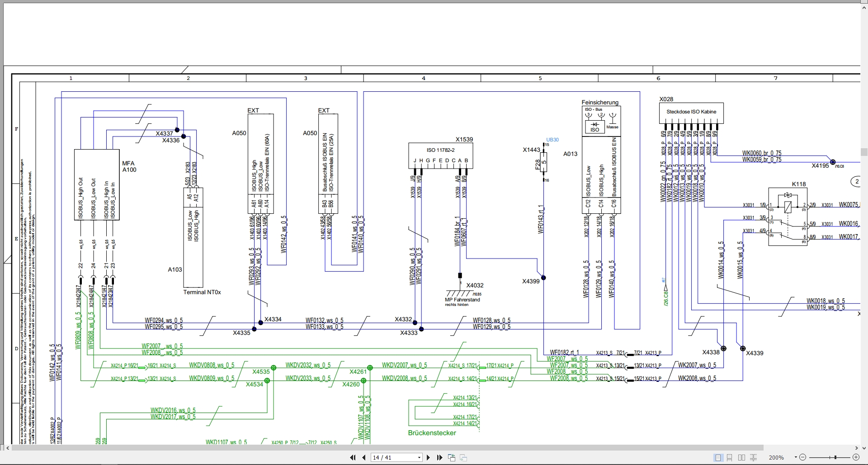Go to the next page
This screenshot has height=465, width=868.
[x=429, y=457]
